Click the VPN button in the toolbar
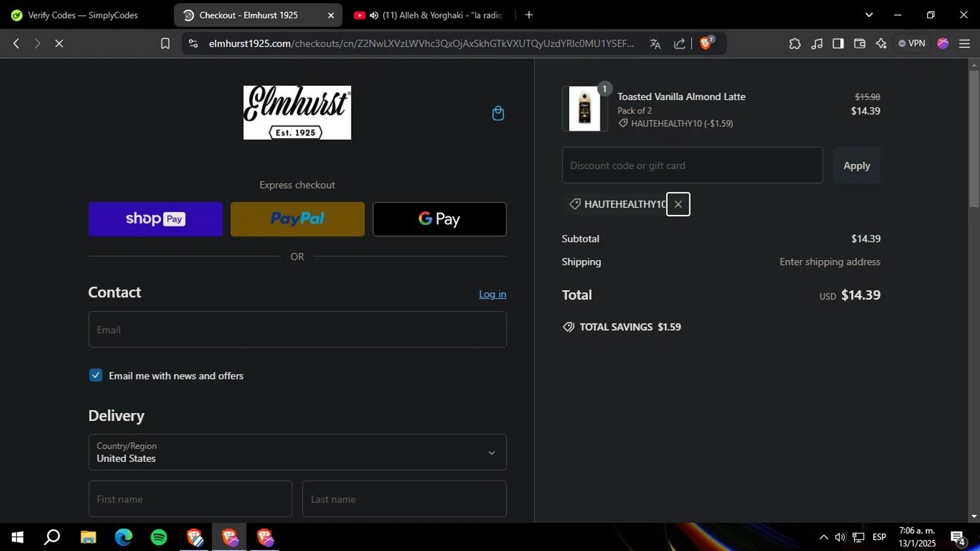The width and height of the screenshot is (980, 551). point(912,44)
